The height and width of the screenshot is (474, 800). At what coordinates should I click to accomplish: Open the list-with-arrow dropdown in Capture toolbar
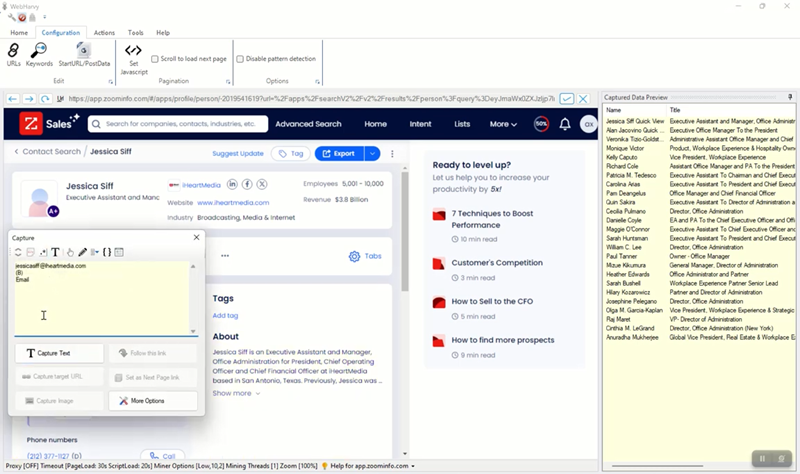pyautogui.click(x=94, y=252)
